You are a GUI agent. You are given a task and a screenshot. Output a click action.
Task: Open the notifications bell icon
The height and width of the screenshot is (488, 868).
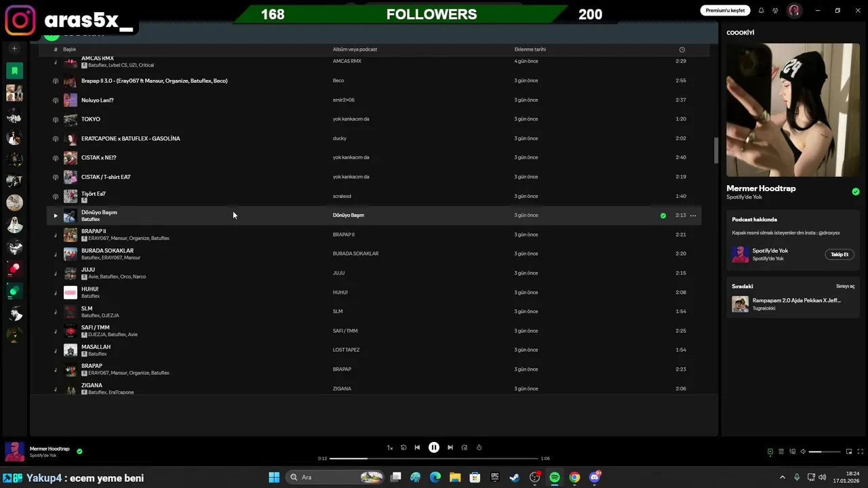[x=761, y=10]
